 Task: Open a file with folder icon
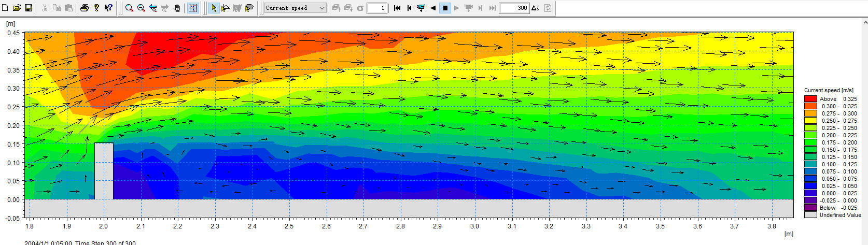click(x=17, y=8)
